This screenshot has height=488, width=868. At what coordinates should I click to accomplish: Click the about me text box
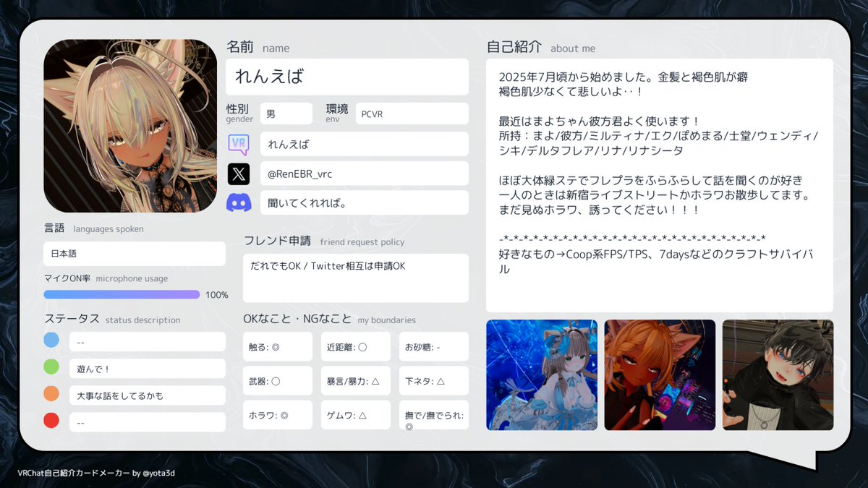pyautogui.click(x=660, y=185)
